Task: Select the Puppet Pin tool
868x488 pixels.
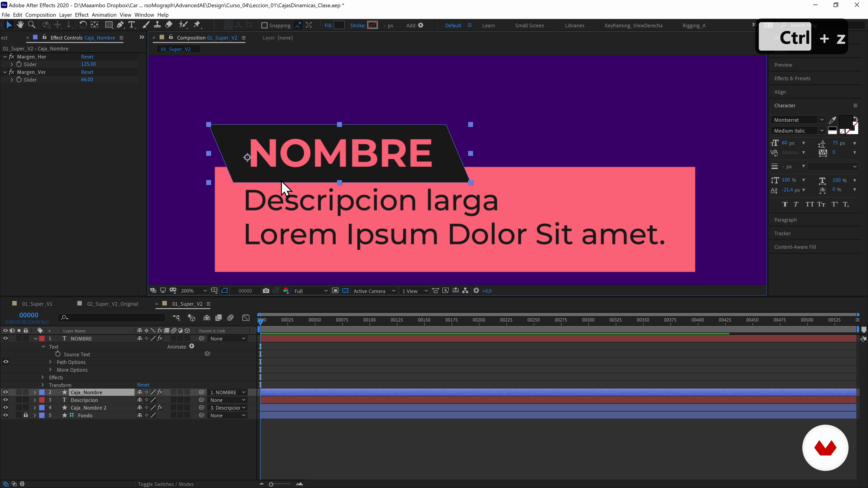Action: [x=197, y=25]
